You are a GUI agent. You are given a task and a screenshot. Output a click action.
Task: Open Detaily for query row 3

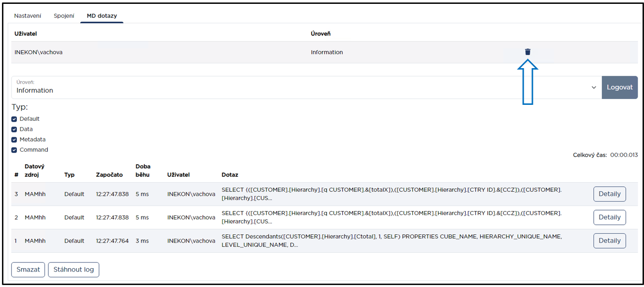(x=609, y=194)
